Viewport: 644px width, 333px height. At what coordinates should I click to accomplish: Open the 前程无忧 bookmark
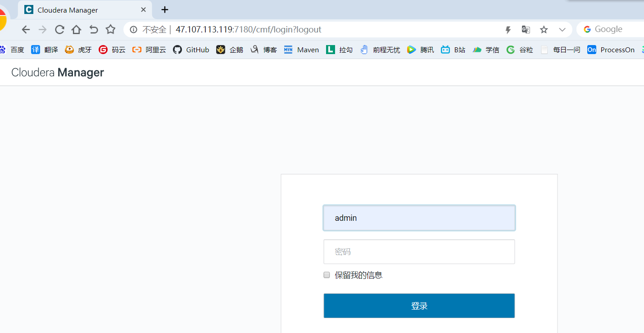[x=380, y=50]
